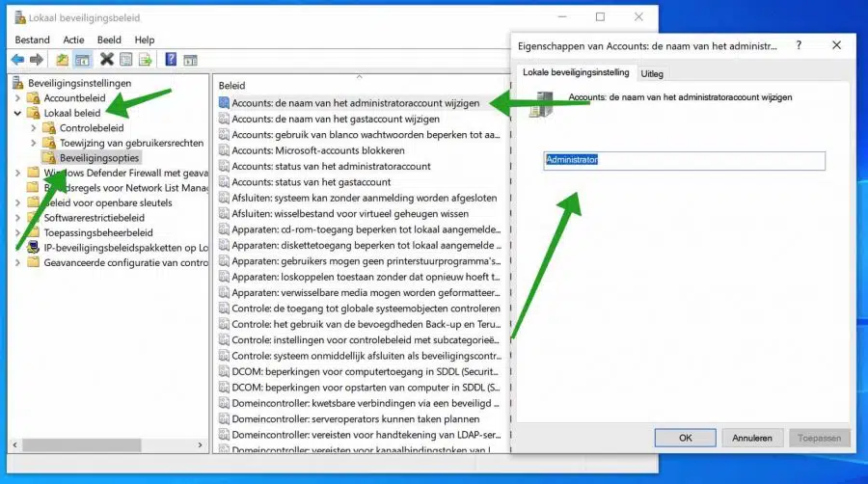
Task: Open the Actie menu
Action: [x=73, y=40]
